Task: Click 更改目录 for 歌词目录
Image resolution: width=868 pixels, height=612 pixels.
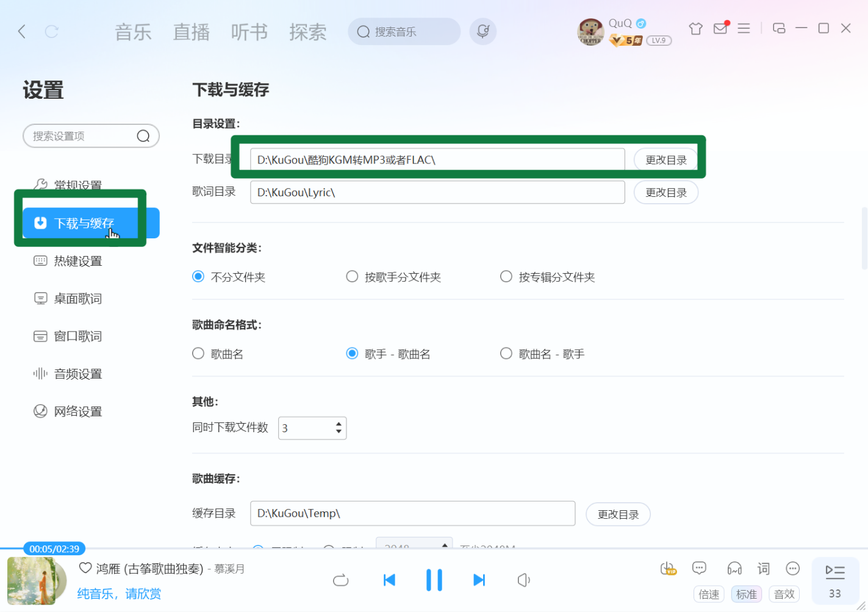Action: pos(666,192)
